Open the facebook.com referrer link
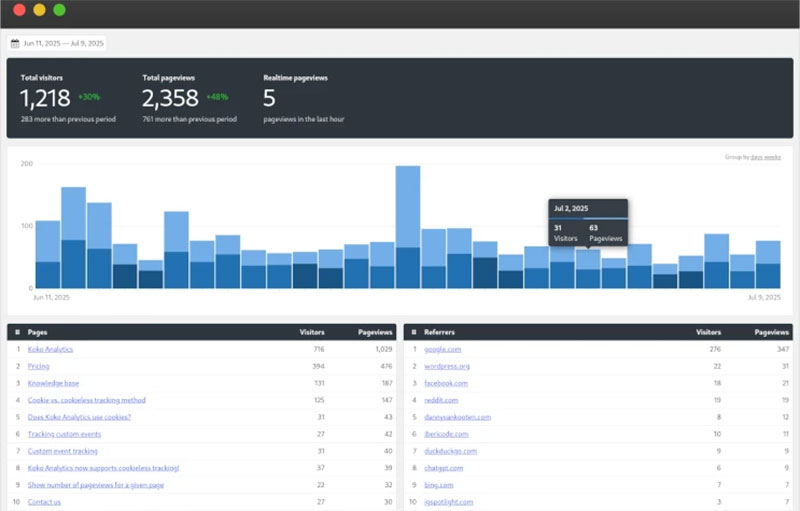The width and height of the screenshot is (800, 511). click(x=445, y=383)
